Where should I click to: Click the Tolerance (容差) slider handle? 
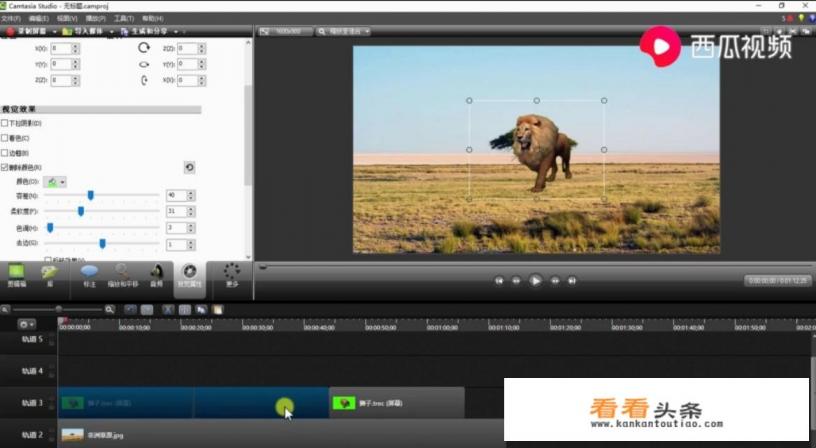[90, 196]
